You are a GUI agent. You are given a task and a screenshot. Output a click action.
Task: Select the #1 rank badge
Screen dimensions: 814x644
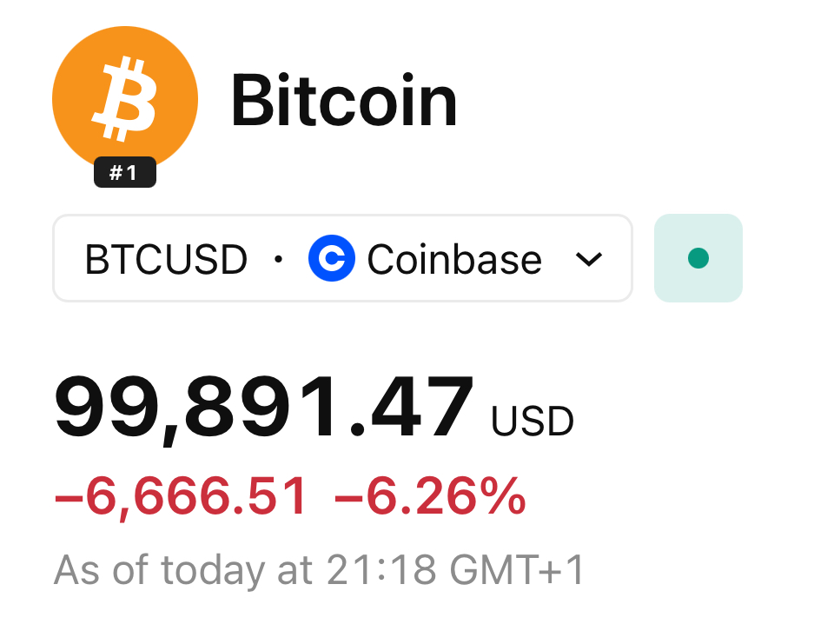coord(124,173)
